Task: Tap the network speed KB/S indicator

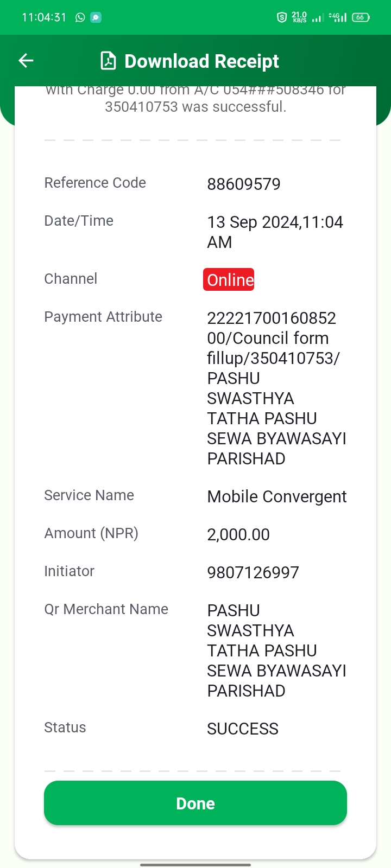Action: coord(299,17)
